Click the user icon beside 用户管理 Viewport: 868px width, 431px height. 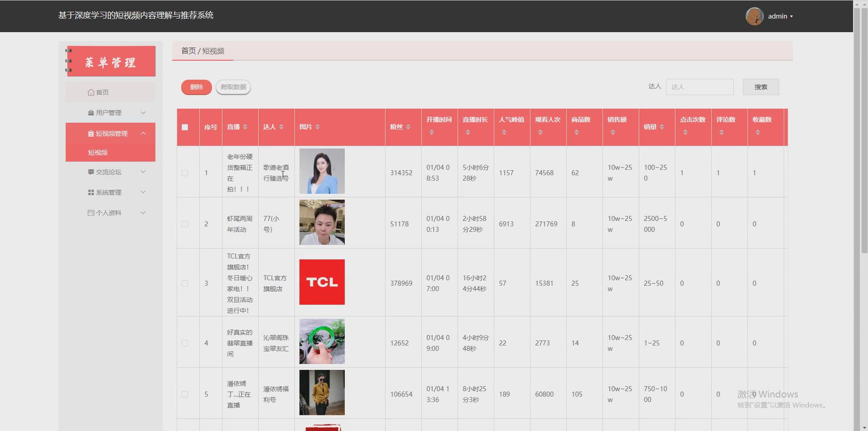(x=91, y=113)
